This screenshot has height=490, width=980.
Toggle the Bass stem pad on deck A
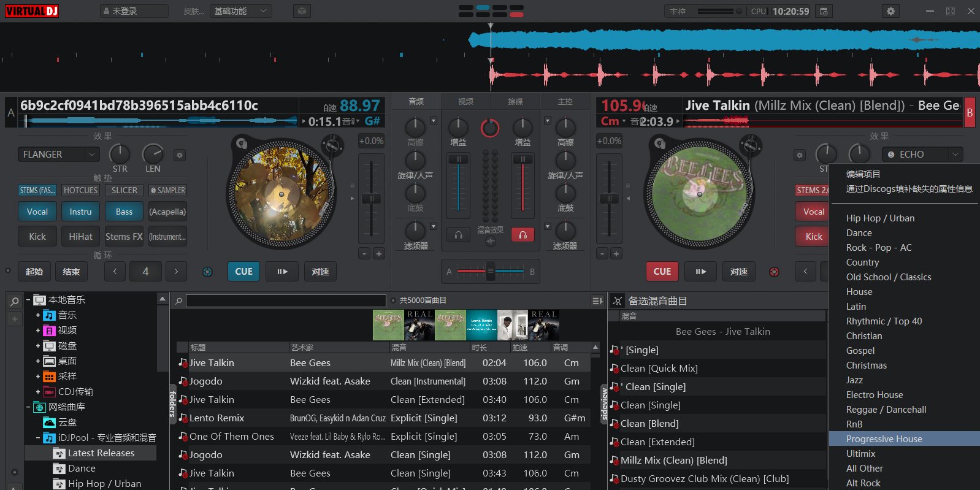pyautogui.click(x=124, y=212)
